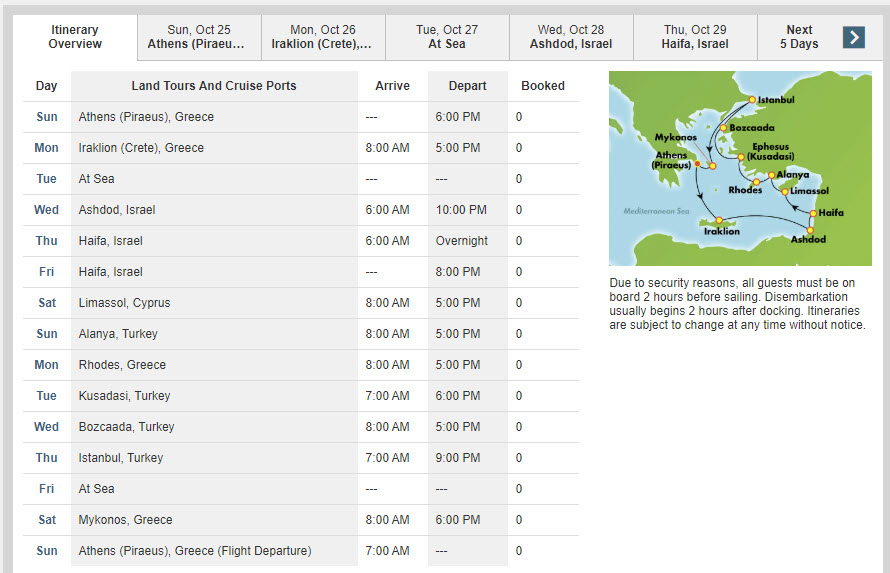This screenshot has height=573, width=890.
Task: Open the Tue, Oct 27 At Sea tab
Action: pos(447,37)
